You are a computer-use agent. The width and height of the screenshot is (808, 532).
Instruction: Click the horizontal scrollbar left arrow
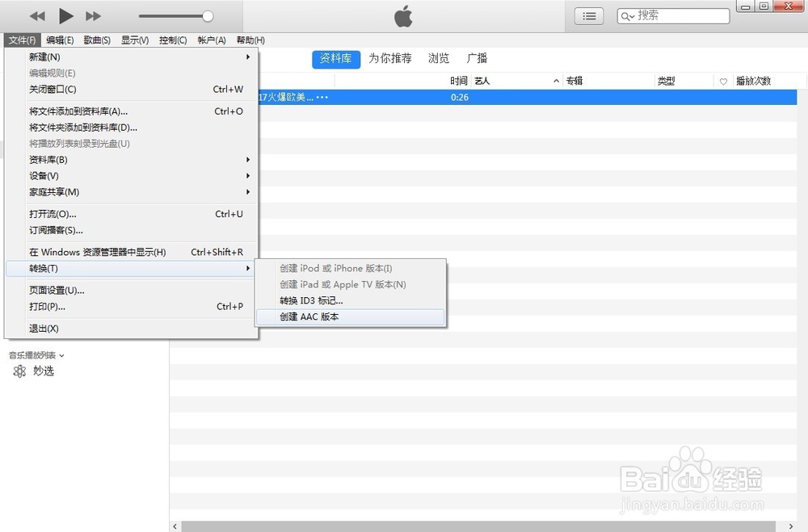point(175,526)
